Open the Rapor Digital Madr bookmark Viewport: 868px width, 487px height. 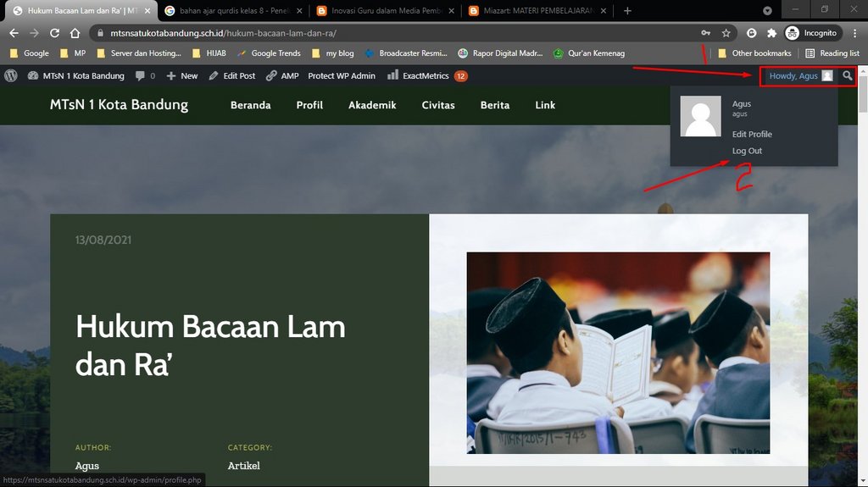coord(500,53)
